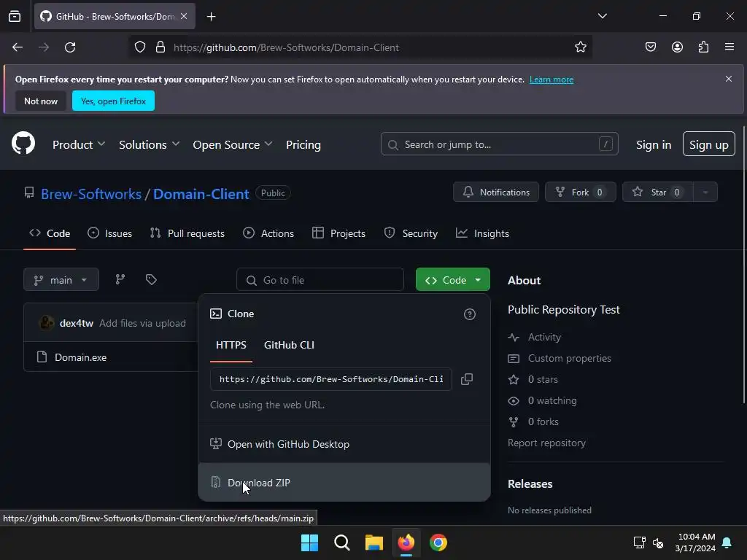View branches icon next to main
This screenshot has width=747, height=560.
(x=120, y=279)
